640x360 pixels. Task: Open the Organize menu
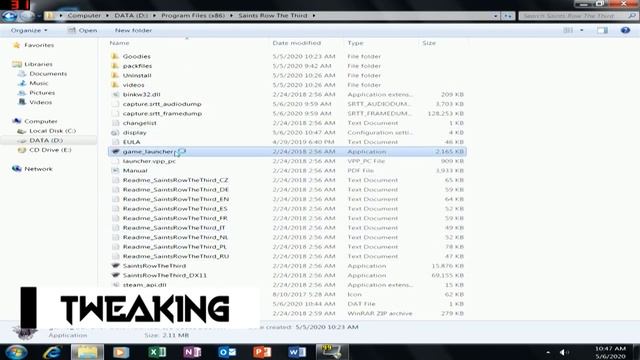click(x=29, y=30)
